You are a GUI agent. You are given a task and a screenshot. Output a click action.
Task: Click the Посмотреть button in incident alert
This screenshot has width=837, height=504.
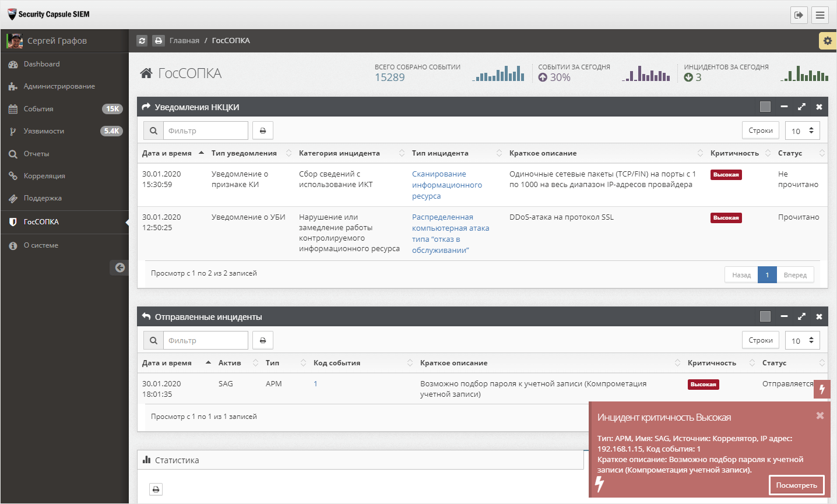point(796,485)
